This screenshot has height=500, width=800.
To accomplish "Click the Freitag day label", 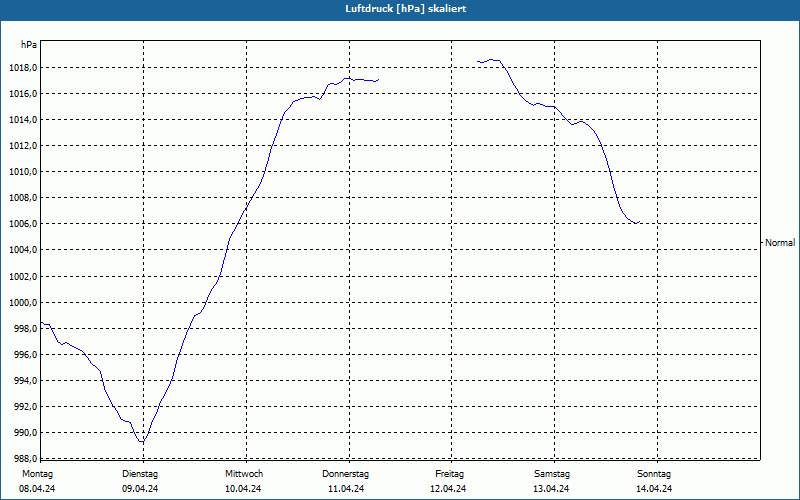I will coord(449,474).
